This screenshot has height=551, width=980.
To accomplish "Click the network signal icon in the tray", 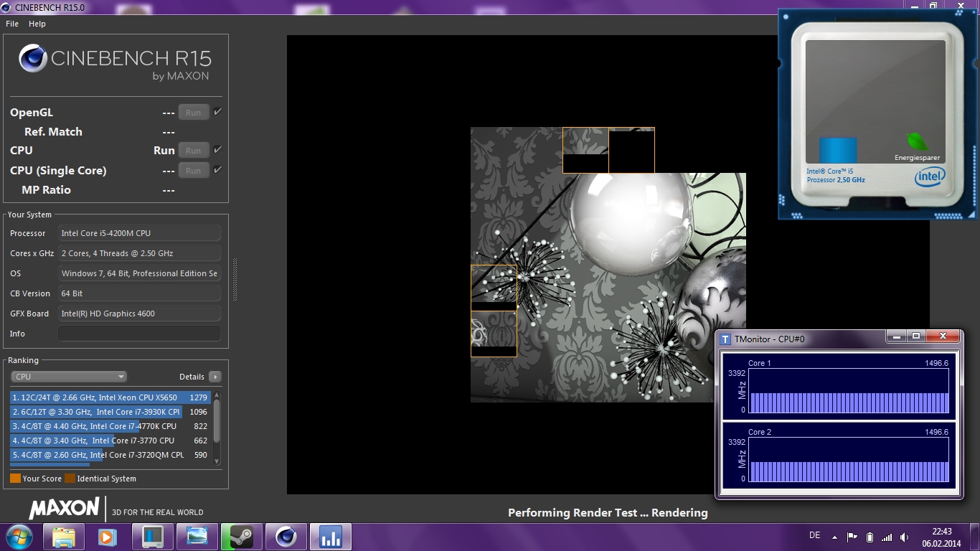I will (x=887, y=537).
